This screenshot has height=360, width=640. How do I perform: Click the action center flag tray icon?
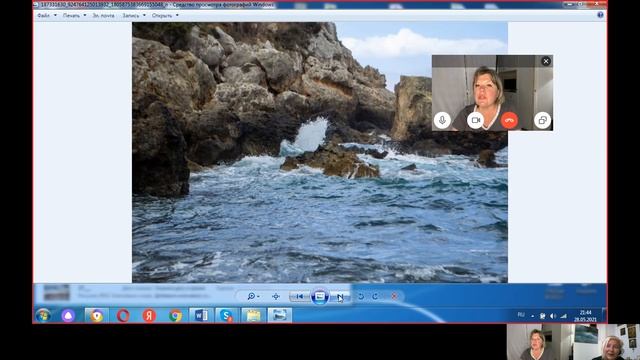(542, 316)
